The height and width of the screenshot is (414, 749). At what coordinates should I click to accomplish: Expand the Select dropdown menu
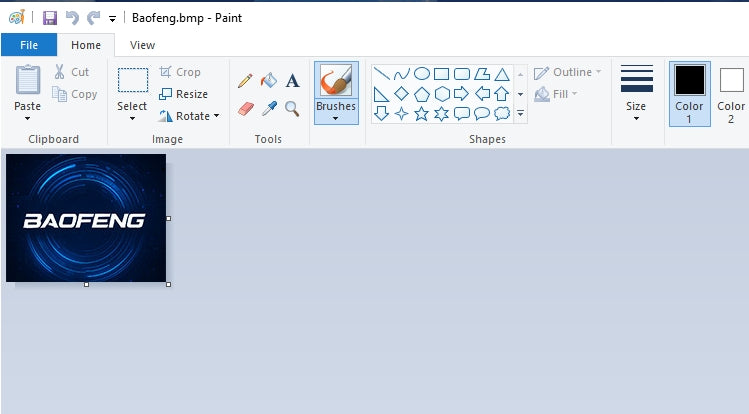(x=132, y=119)
